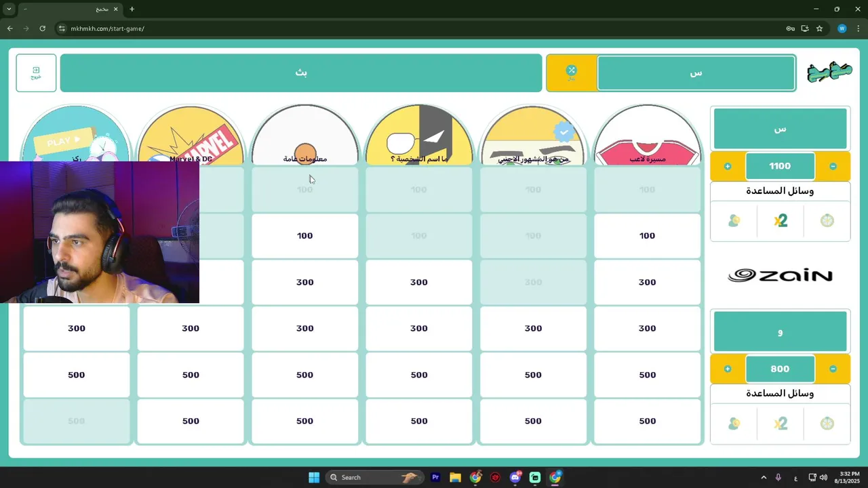Click the faded 300 under المشهور الاجنبي
This screenshot has width=868, height=488.
[x=533, y=282]
